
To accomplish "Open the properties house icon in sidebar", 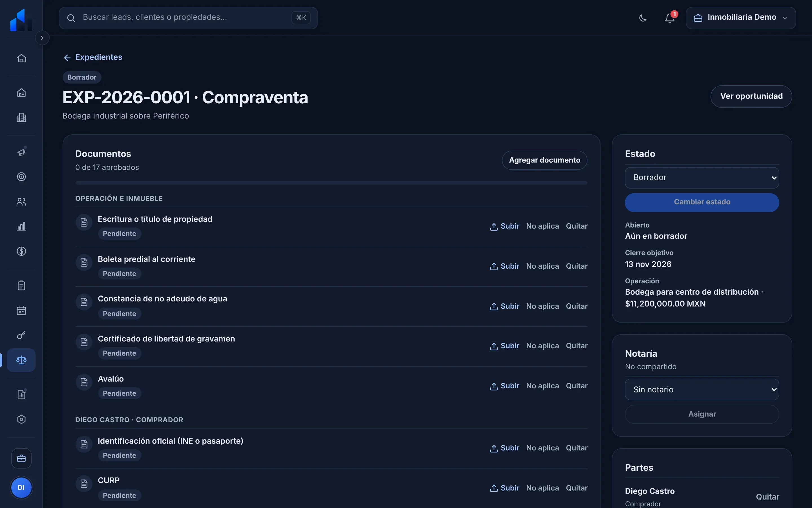I will click(x=21, y=93).
